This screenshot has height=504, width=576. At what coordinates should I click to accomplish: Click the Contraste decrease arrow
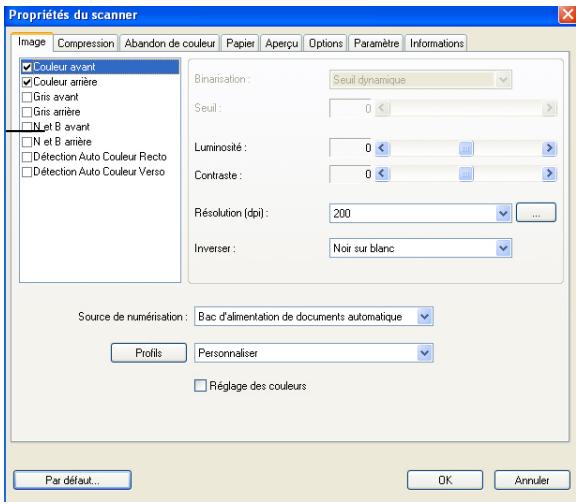tap(382, 173)
